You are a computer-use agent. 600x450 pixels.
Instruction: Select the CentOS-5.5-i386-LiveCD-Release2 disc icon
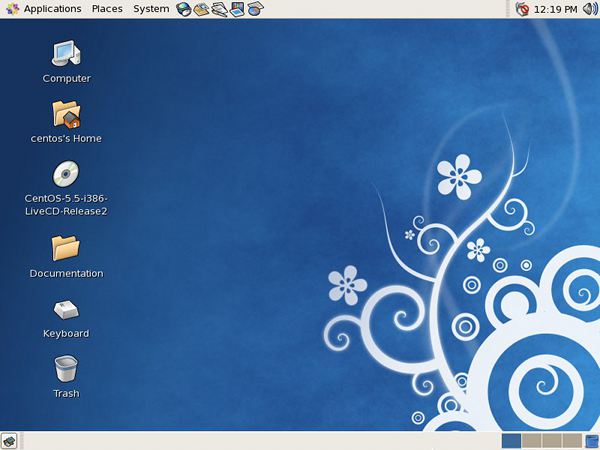click(x=66, y=188)
